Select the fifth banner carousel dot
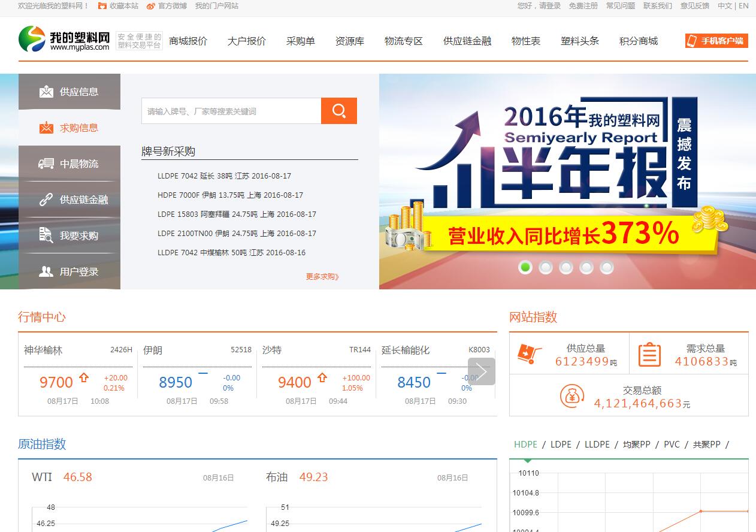Screen dimensions: 756x532 click(x=607, y=267)
